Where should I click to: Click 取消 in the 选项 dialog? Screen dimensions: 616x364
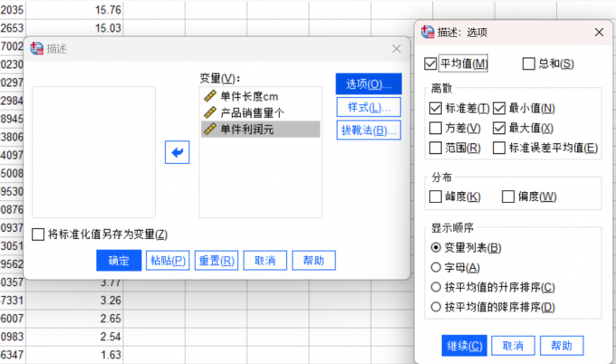coord(513,346)
